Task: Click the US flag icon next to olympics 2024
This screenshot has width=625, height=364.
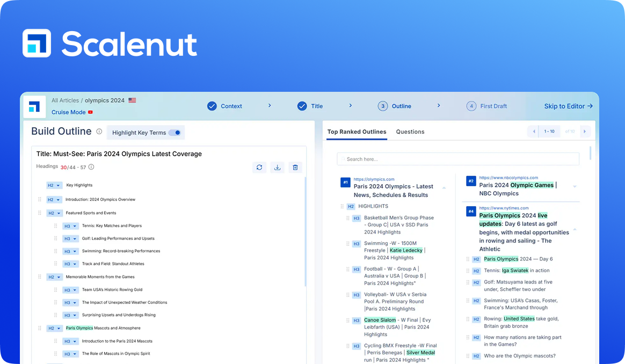Action: [132, 100]
